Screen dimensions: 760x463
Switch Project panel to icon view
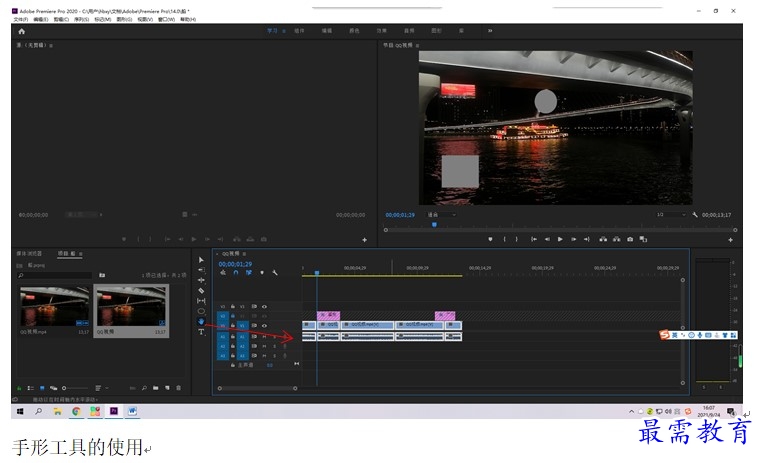coord(42,388)
